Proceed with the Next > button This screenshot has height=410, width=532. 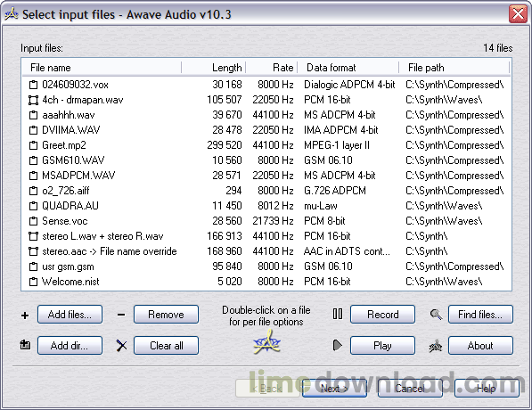(x=334, y=389)
